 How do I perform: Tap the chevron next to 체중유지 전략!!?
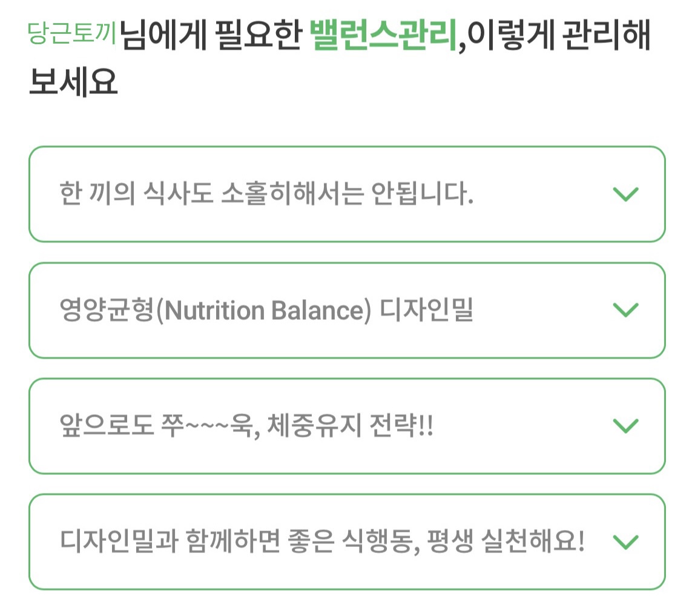click(626, 426)
